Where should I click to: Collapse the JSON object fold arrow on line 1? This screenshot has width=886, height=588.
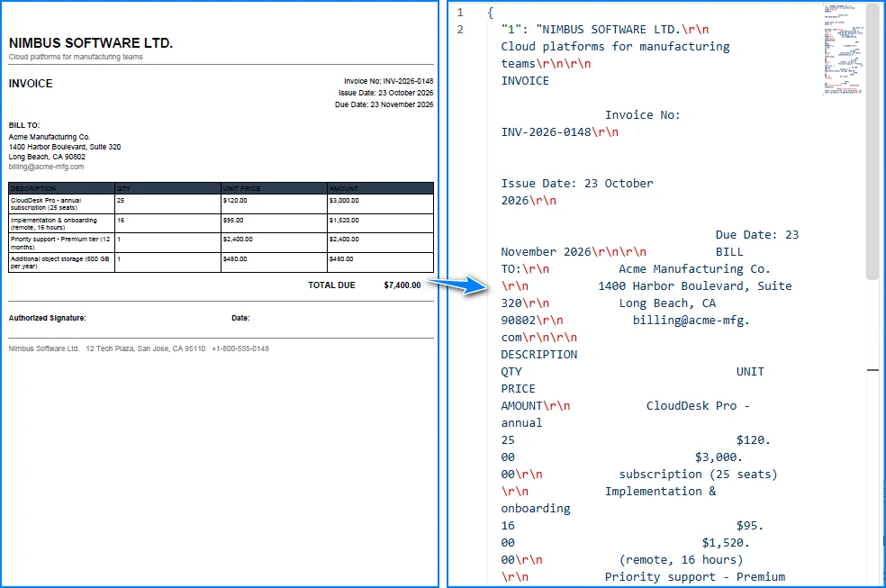tap(477, 13)
